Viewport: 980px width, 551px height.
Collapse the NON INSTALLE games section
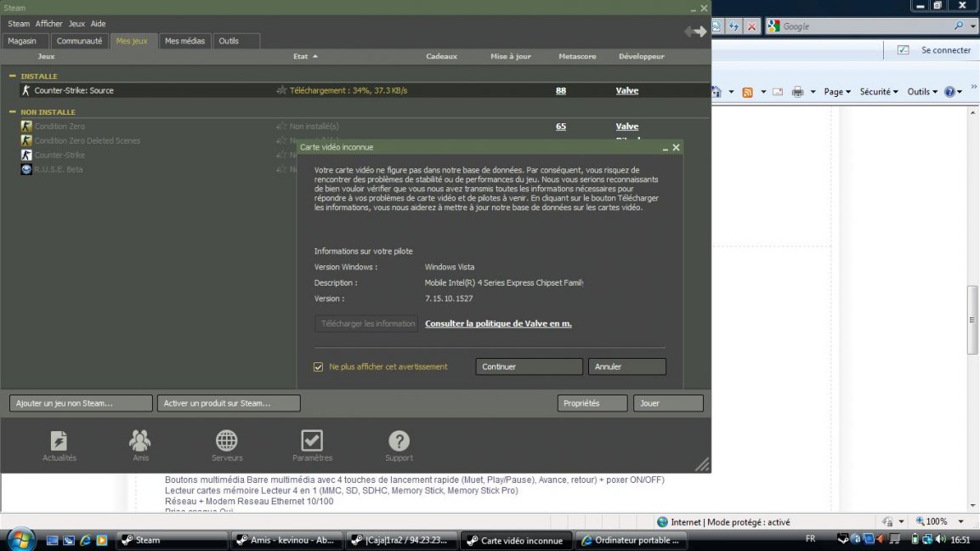(x=13, y=111)
